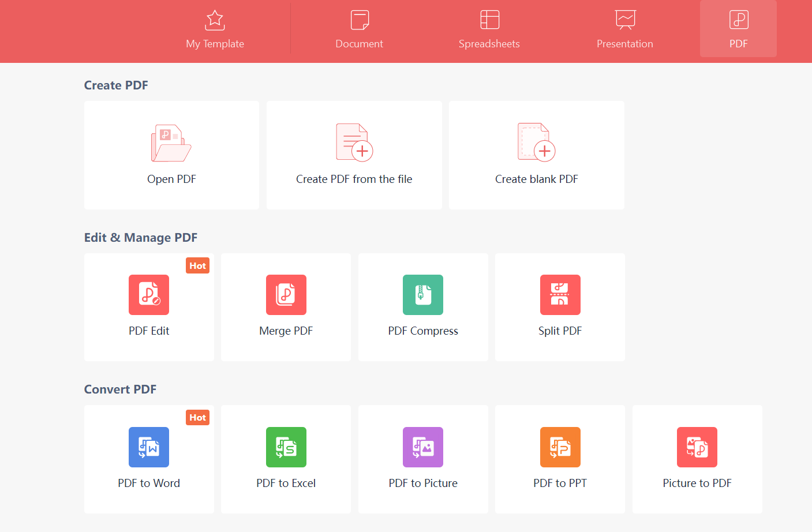Screen dimensions: 812x532
Task: Click the Hot badge on PDF to Word
Action: 197,417
